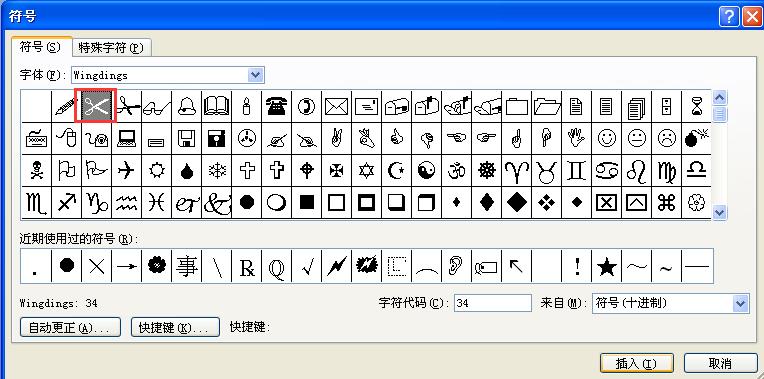Screen dimensions: 764x379
Task: Pick the open book symbol
Action: (216, 106)
